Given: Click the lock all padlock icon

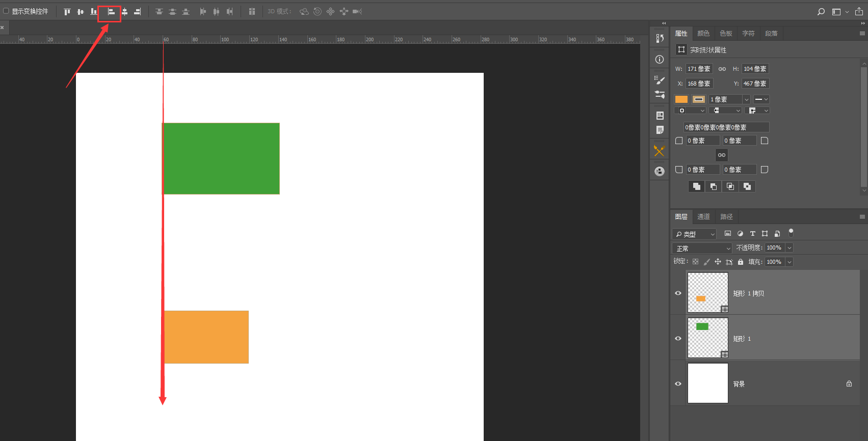Looking at the screenshot, I should point(741,262).
